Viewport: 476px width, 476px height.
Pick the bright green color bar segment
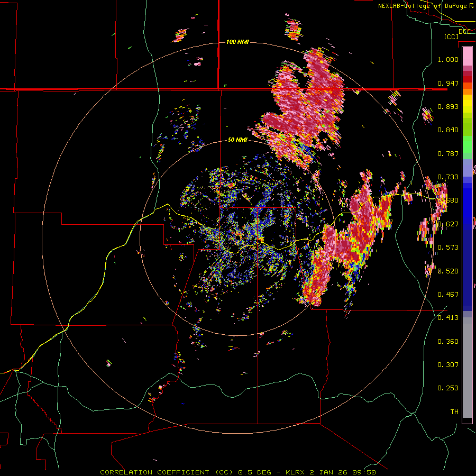tap(467, 144)
